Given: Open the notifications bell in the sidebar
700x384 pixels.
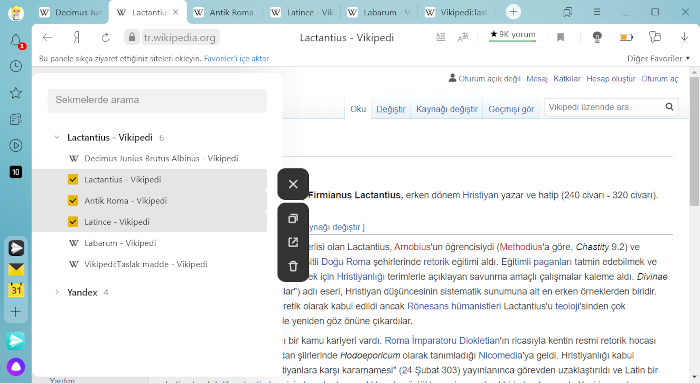Looking at the screenshot, I should tap(16, 41).
